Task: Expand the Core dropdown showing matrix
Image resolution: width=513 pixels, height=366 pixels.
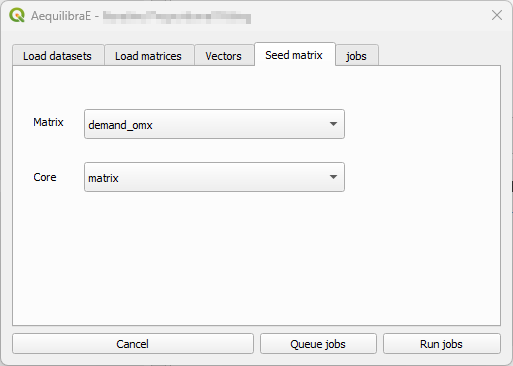Action: pos(214,177)
